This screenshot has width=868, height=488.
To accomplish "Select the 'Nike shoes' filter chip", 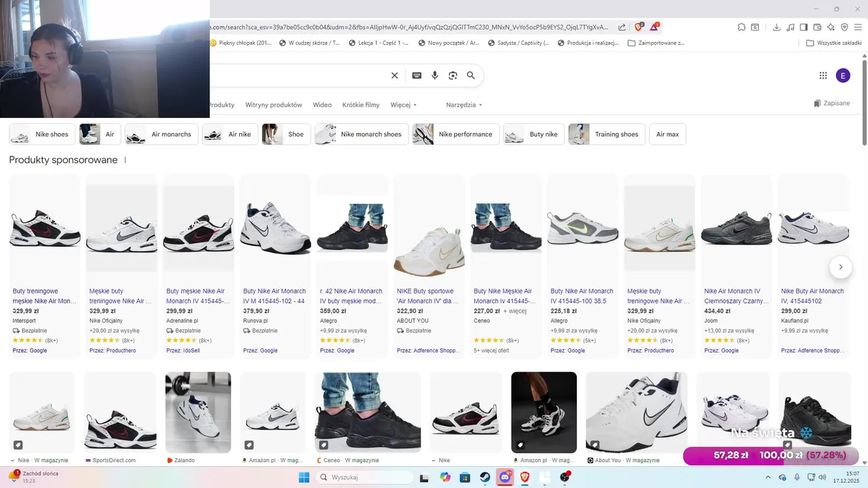I will [x=42, y=134].
